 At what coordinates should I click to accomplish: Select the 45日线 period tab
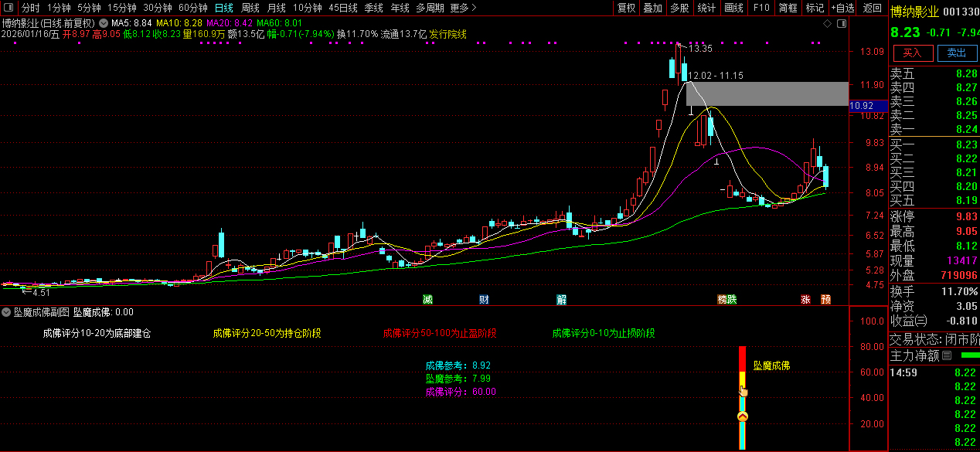[343, 8]
